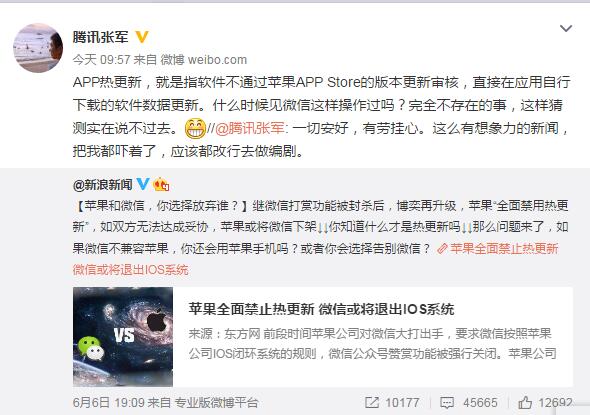Open the @新浪新闻 account link
Image resolution: width=590 pixels, height=415 pixels.
tap(103, 184)
